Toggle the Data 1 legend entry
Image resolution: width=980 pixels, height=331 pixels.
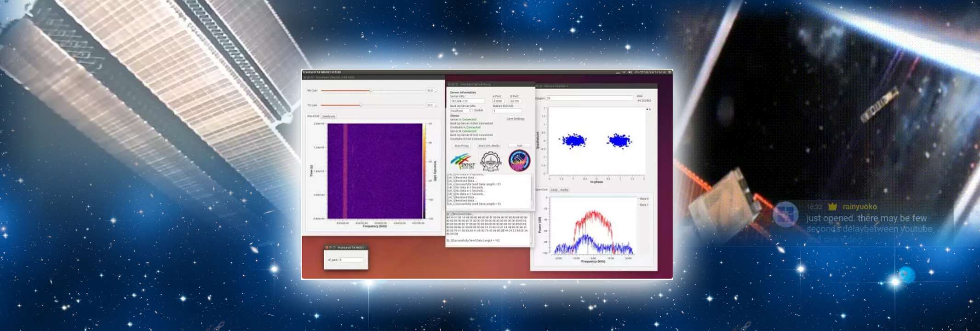[x=643, y=205]
